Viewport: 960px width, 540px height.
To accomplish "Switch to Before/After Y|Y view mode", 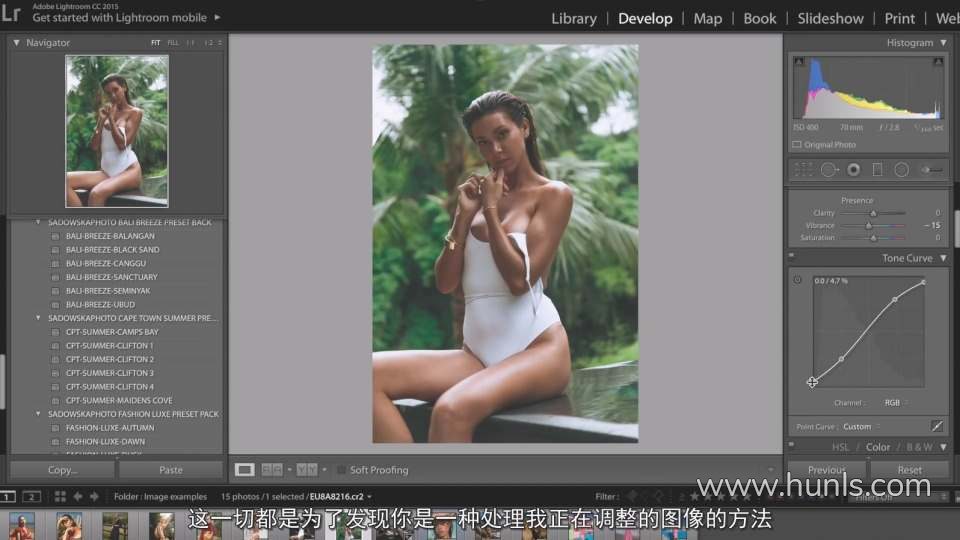I will 307,470.
